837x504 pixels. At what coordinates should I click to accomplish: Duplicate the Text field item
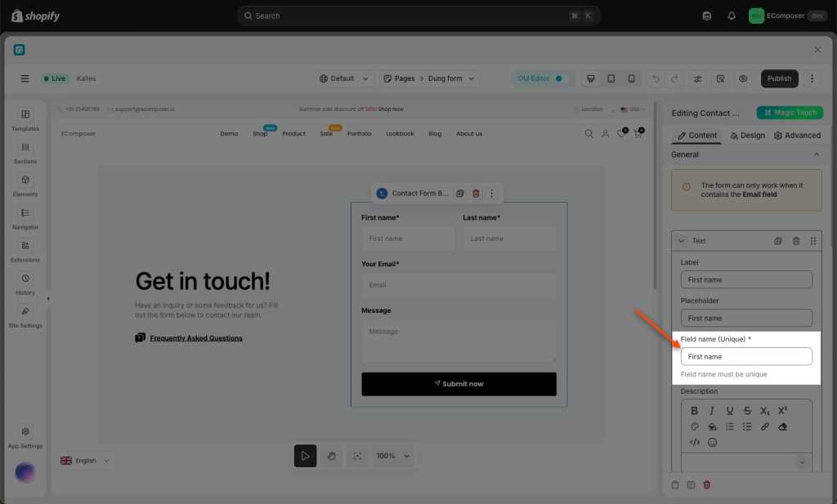click(778, 241)
